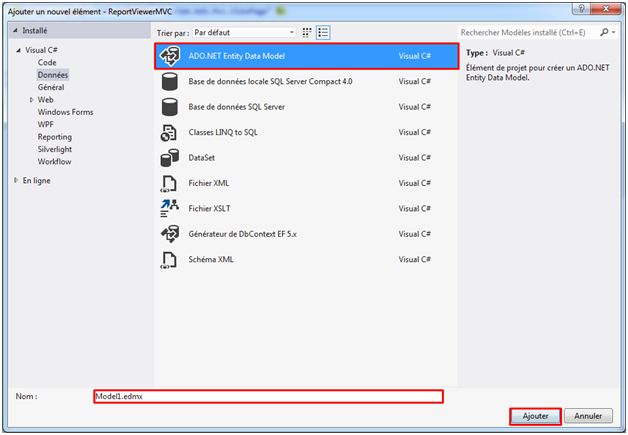
Task: Expand the En ligne section
Action: [16, 180]
